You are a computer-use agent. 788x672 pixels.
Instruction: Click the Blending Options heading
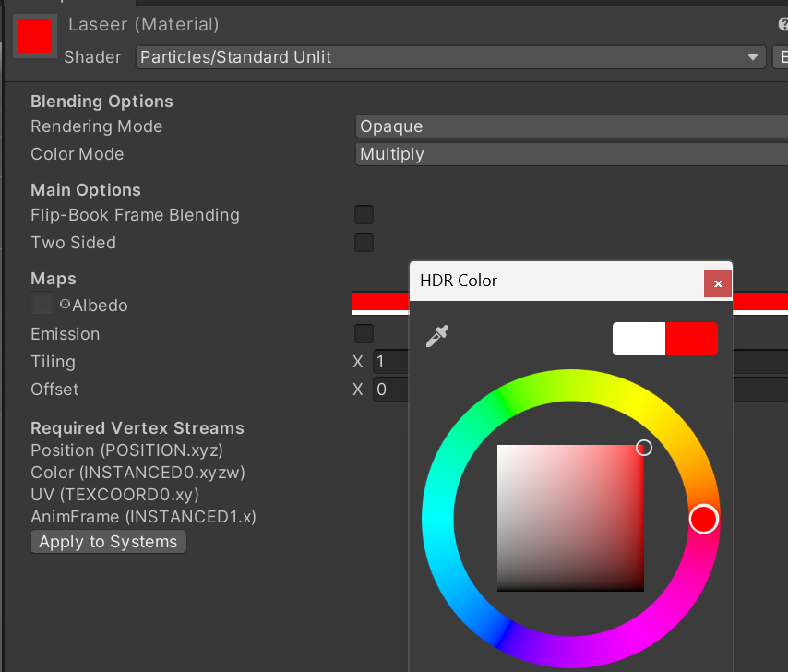[x=101, y=102]
